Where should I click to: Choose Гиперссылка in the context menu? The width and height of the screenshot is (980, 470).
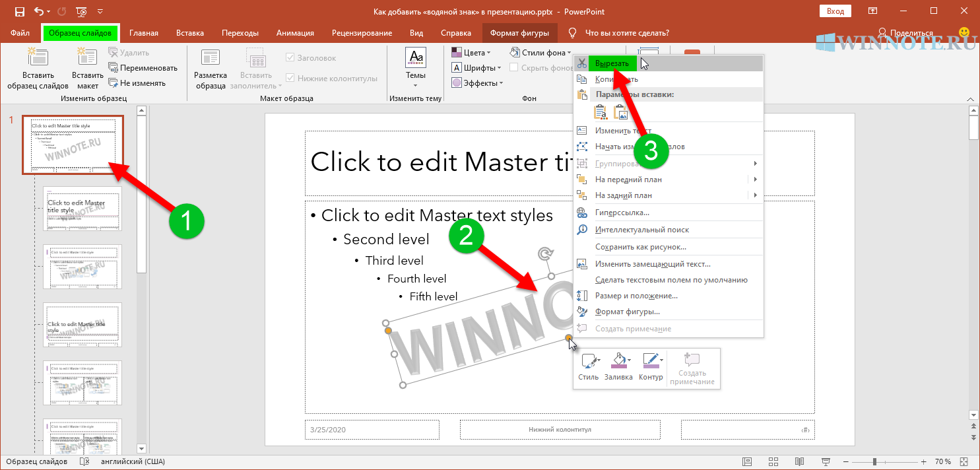669,213
